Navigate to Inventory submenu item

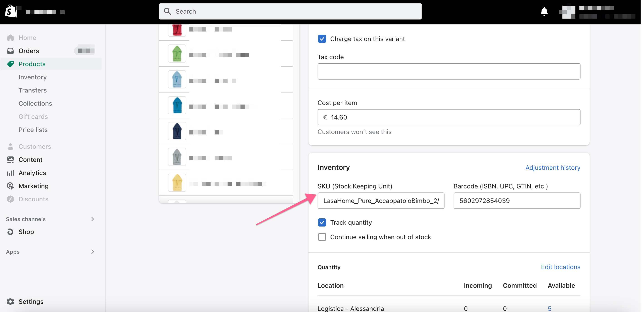(x=32, y=77)
